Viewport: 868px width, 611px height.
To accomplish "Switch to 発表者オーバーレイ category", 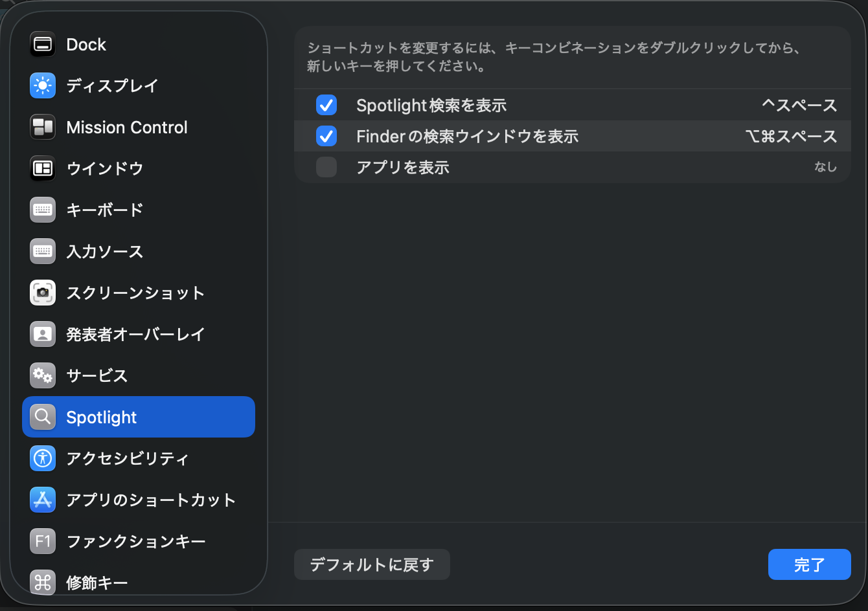I will (135, 334).
